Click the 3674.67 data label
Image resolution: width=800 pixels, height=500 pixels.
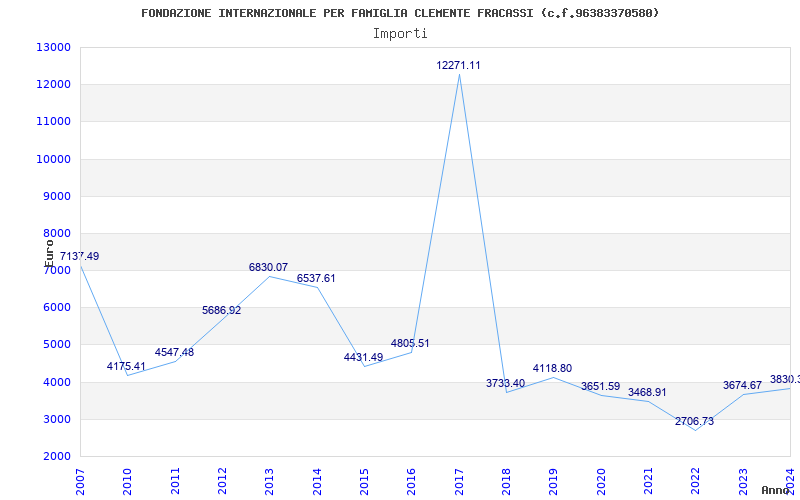tap(742, 385)
